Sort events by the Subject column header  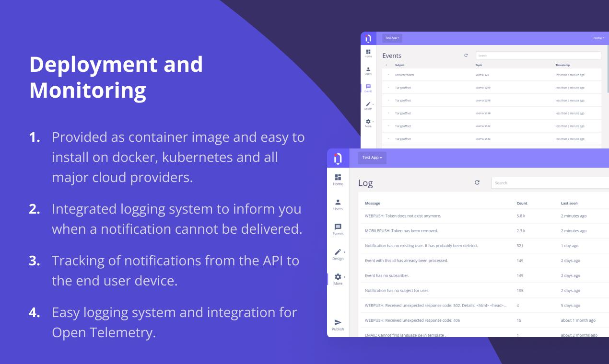(400, 65)
